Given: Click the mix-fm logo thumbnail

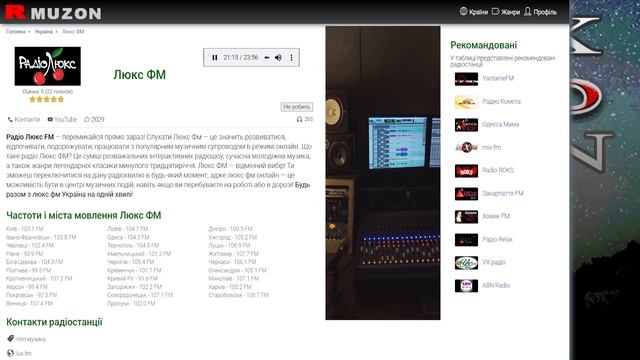Looking at the screenshot, I should pyautogui.click(x=466, y=148).
